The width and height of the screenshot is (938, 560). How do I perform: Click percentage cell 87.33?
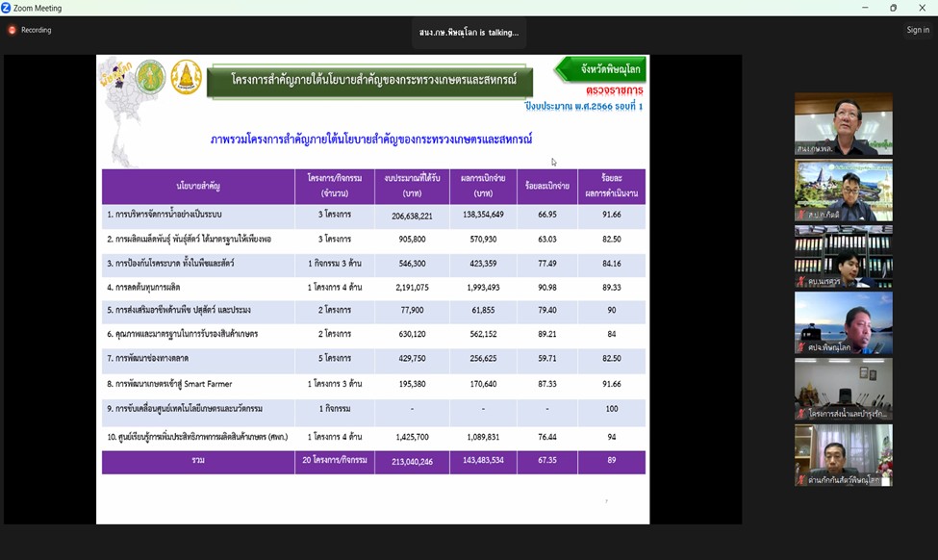[547, 384]
